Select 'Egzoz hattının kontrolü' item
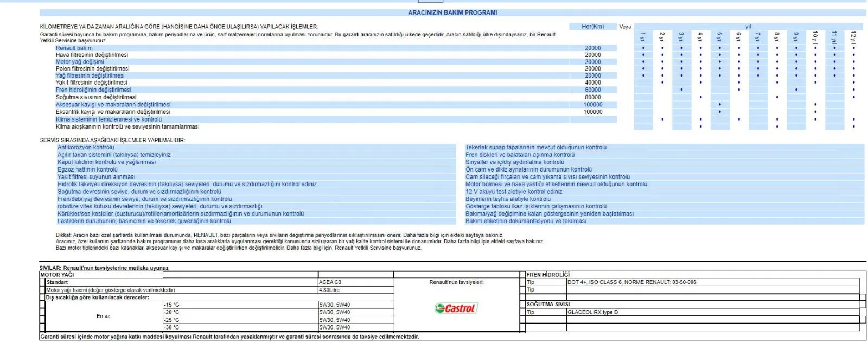 pyautogui.click(x=87, y=169)
